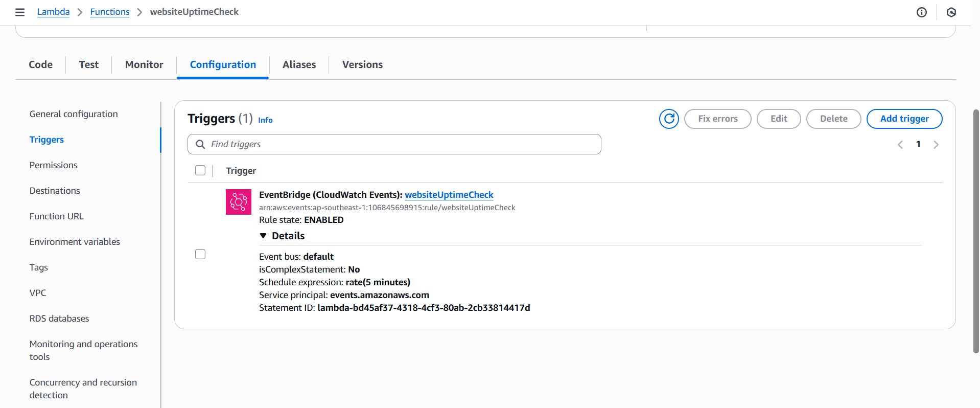Screen dimensions: 980x408
Task: Navigate to Functions breadcrumb link
Action: coord(110,12)
